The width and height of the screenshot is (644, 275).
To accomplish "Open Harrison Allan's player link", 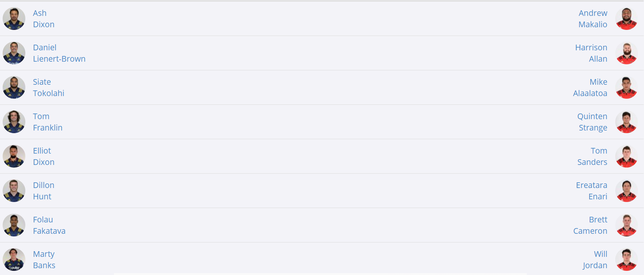I will 591,53.
